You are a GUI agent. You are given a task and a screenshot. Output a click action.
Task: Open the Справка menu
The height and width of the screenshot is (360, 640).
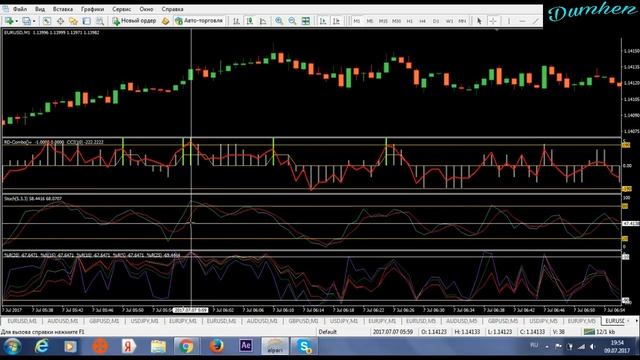[x=172, y=9]
